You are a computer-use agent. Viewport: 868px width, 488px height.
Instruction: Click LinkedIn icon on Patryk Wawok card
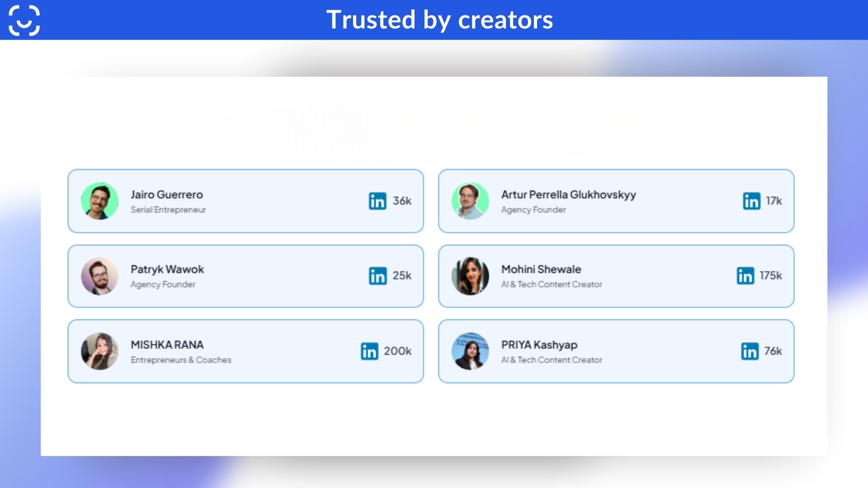tap(377, 276)
